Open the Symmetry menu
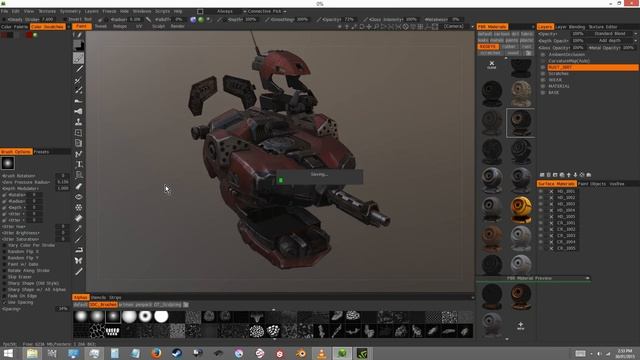The height and width of the screenshot is (360, 640). point(70,11)
